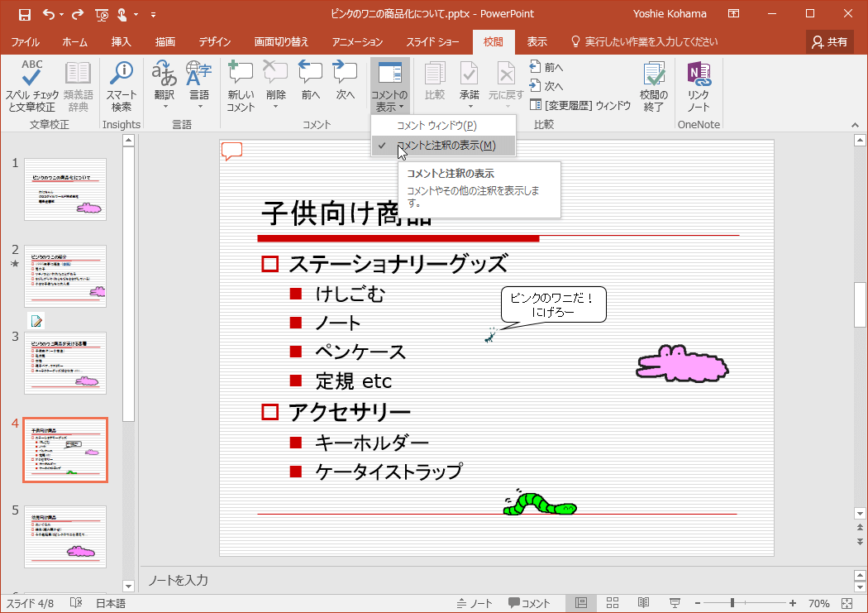Run spell check with スペルチェックと文章校正
Screen dimensions: 868x613
click(x=30, y=89)
